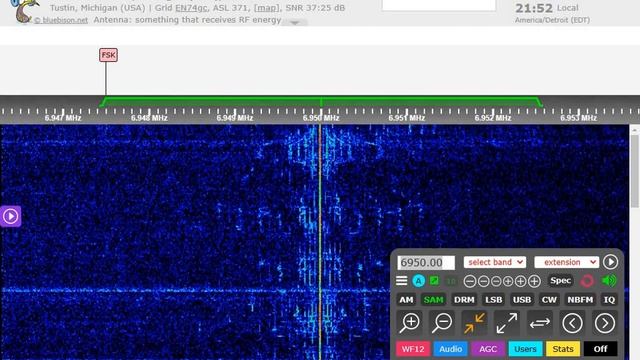This screenshot has height=360, width=640.
Task: Click the orange inward-arrows max zoom icon
Action: [x=474, y=323]
